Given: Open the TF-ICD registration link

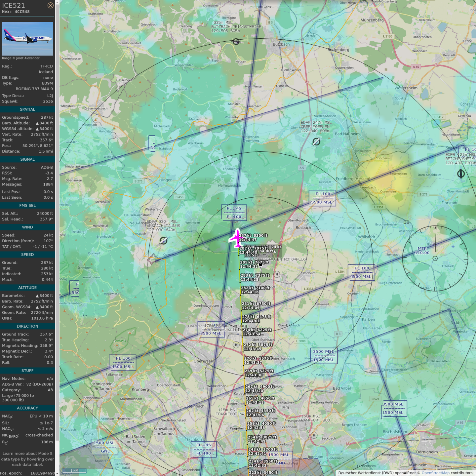Looking at the screenshot, I should 46,66.
